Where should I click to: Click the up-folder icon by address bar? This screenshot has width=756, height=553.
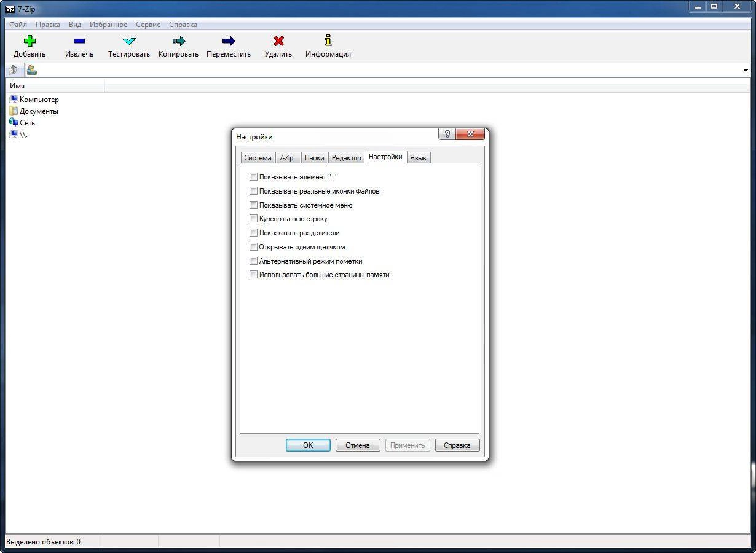click(x=12, y=70)
